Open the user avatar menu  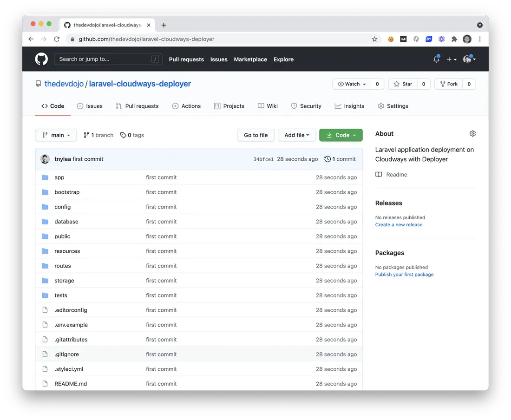tap(469, 59)
